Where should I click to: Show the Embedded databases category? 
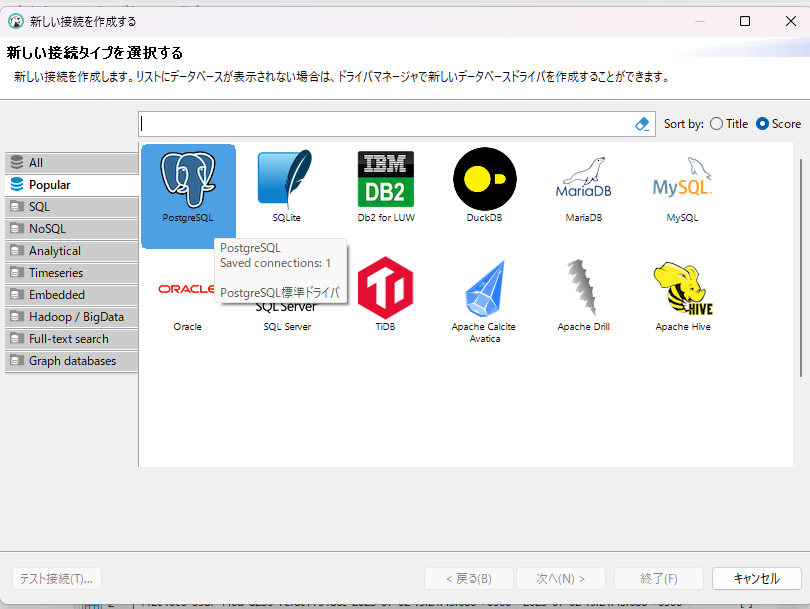point(72,295)
